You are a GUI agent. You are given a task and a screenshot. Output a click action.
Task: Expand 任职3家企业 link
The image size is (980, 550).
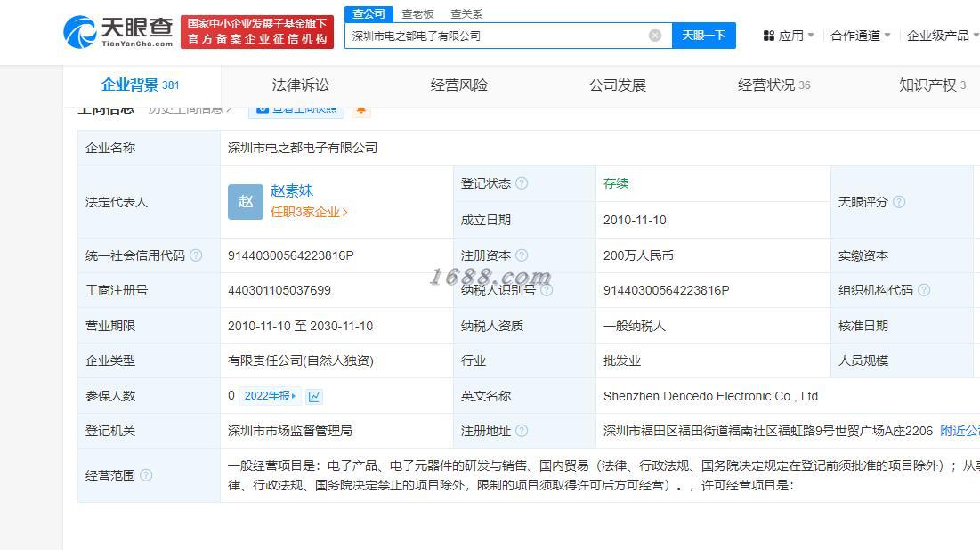309,212
